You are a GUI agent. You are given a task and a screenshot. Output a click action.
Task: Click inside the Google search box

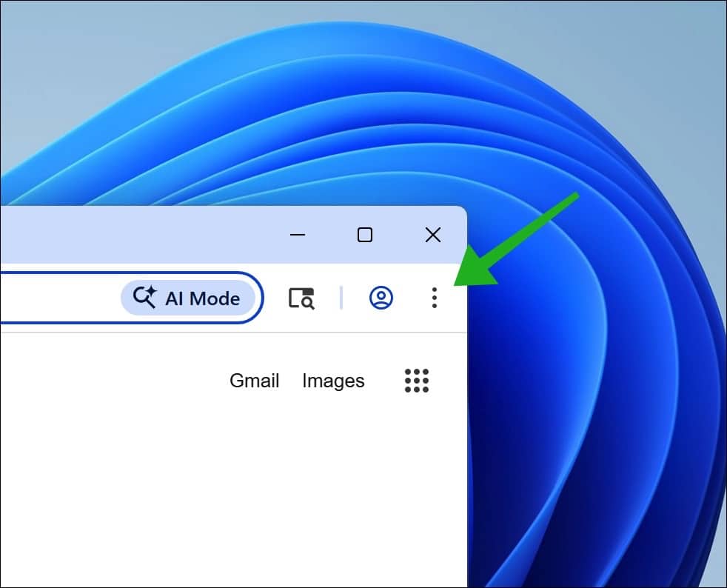(x=59, y=298)
